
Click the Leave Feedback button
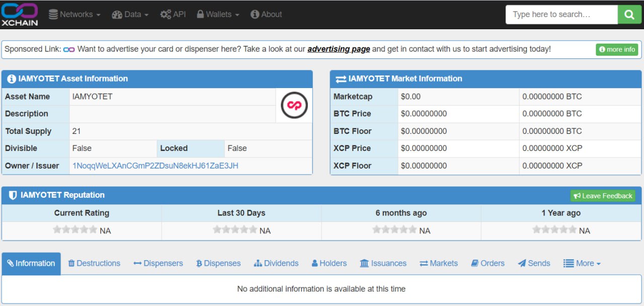(x=603, y=196)
